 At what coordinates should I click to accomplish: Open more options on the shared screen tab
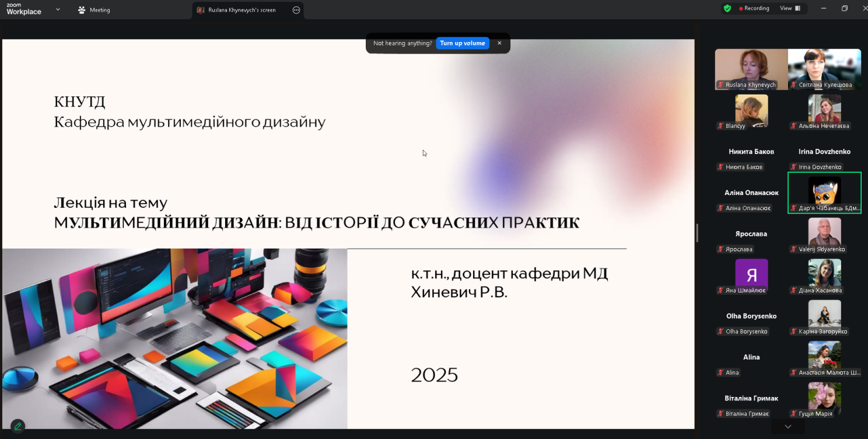click(296, 10)
